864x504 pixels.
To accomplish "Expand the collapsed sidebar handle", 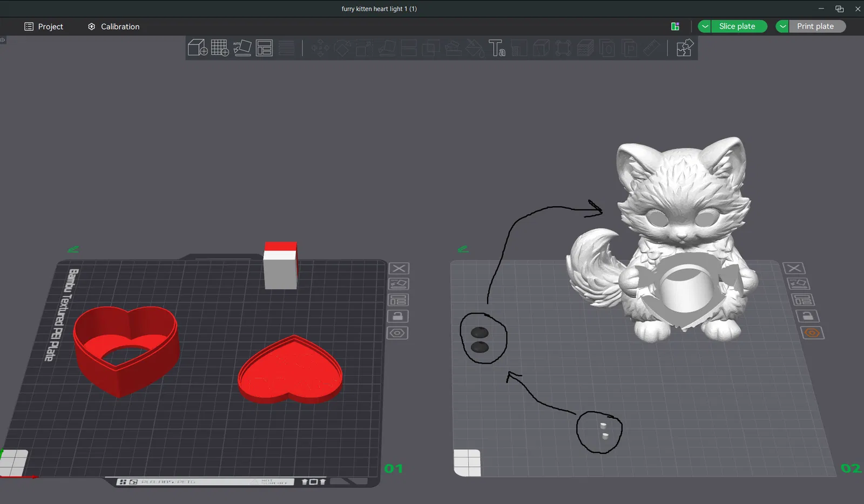I will tap(3, 40).
